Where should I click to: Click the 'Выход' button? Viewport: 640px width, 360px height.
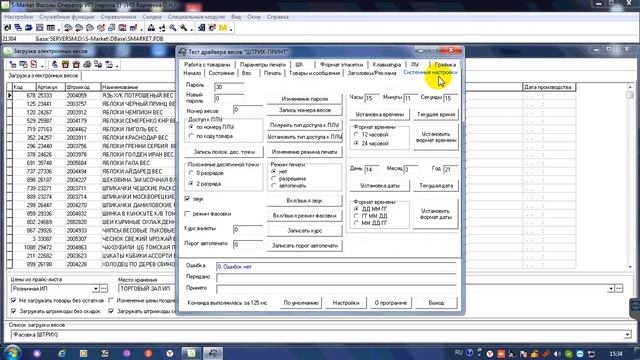click(436, 303)
